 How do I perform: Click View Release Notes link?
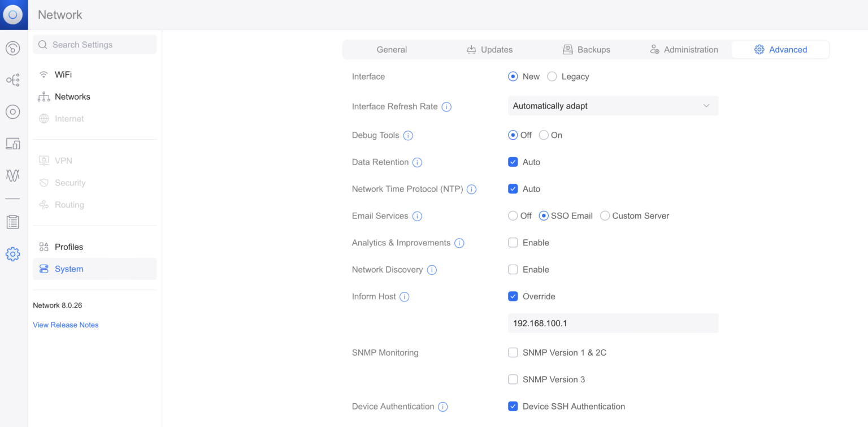click(x=66, y=325)
